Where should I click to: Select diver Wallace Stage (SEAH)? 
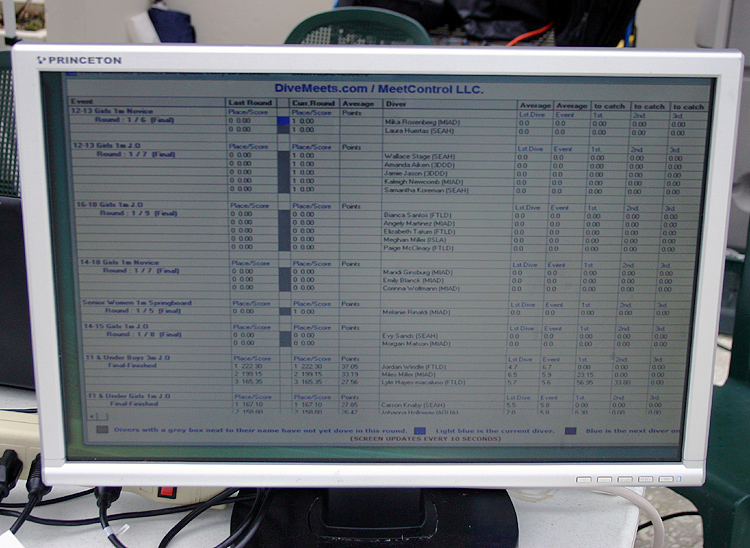(x=419, y=156)
